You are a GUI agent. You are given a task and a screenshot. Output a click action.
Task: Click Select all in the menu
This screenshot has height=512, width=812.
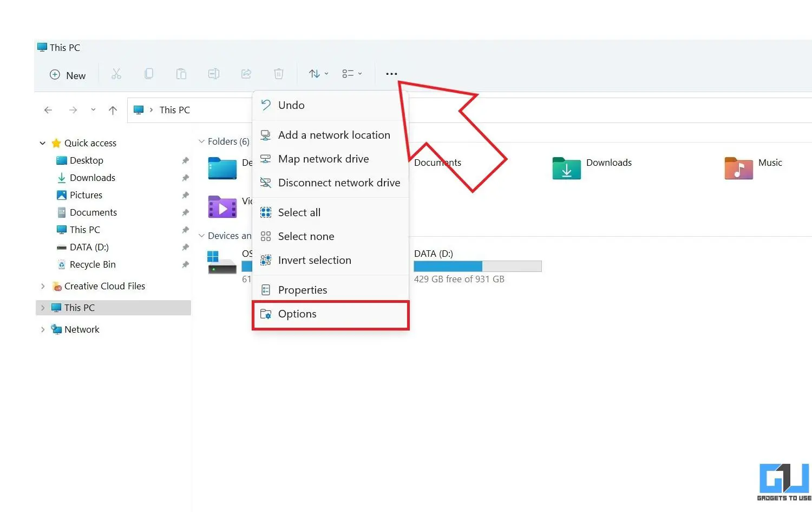pyautogui.click(x=299, y=212)
